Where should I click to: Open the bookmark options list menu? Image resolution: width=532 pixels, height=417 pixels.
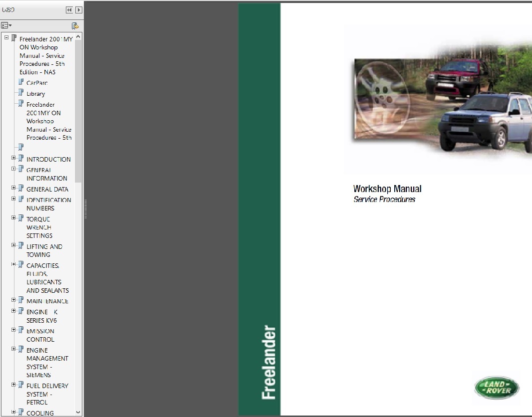point(6,25)
